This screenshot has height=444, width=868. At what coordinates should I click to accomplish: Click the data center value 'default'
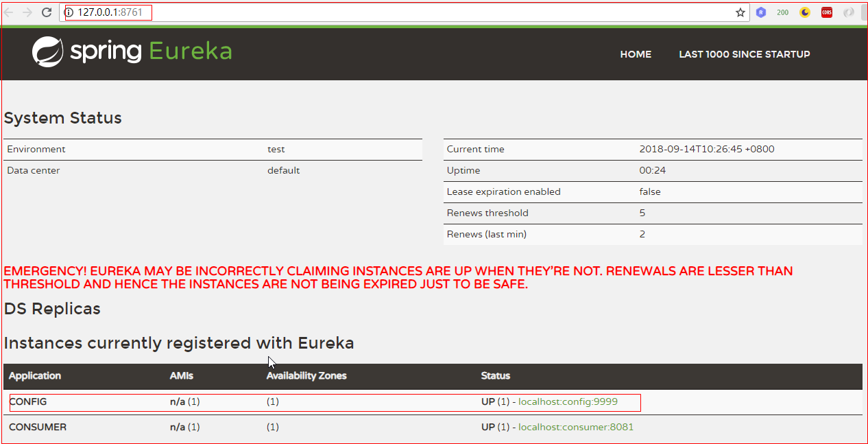(x=284, y=170)
